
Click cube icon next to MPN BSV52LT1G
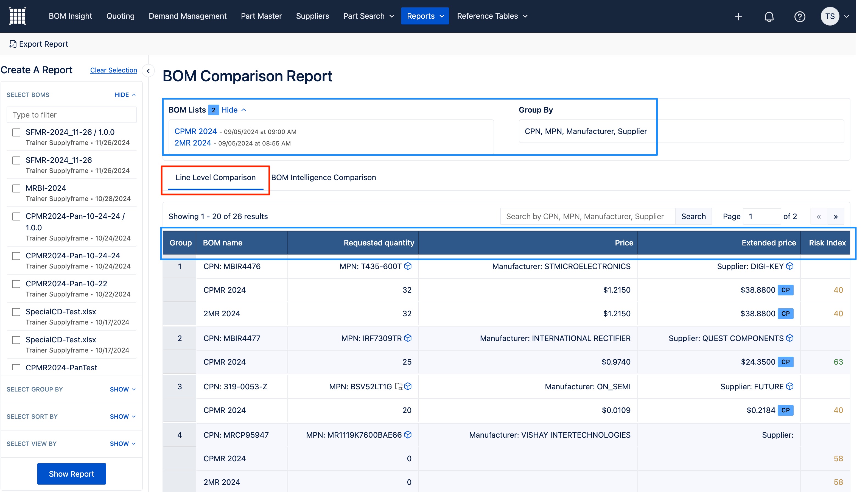(408, 387)
